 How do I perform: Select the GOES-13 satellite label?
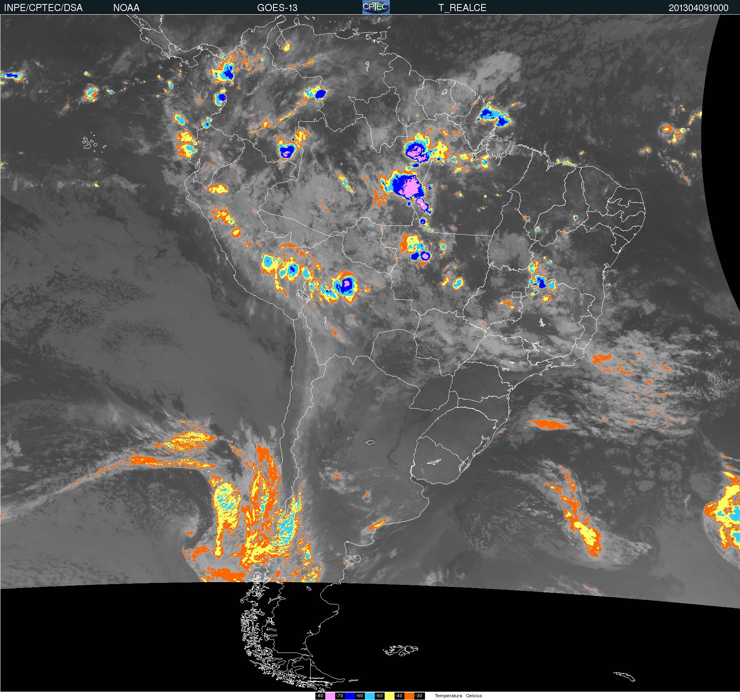point(277,8)
